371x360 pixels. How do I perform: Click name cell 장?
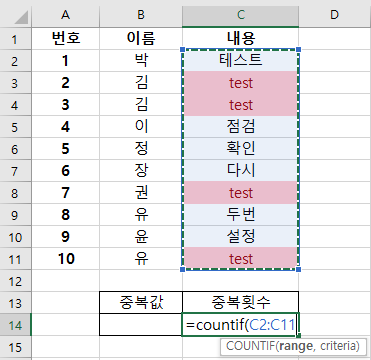pyautogui.click(x=141, y=171)
